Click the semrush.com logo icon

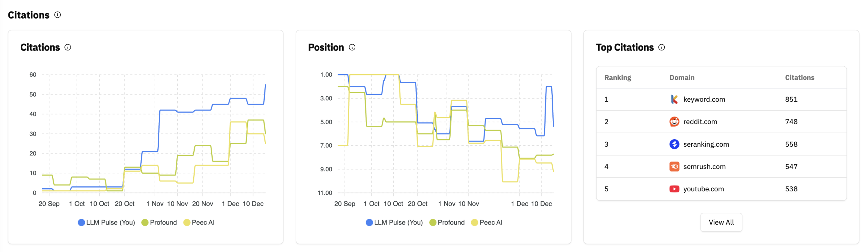pos(674,167)
